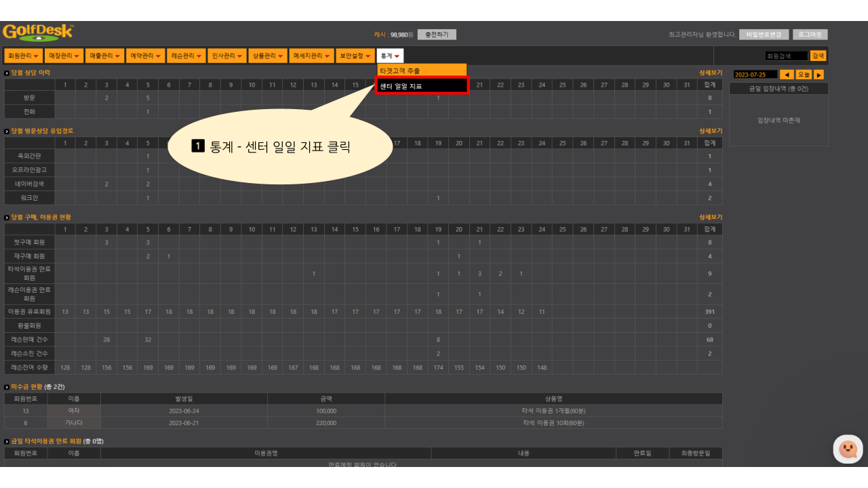Screen dimensions: 868x488
Task: Go to next date with right arrow
Action: pos(818,75)
